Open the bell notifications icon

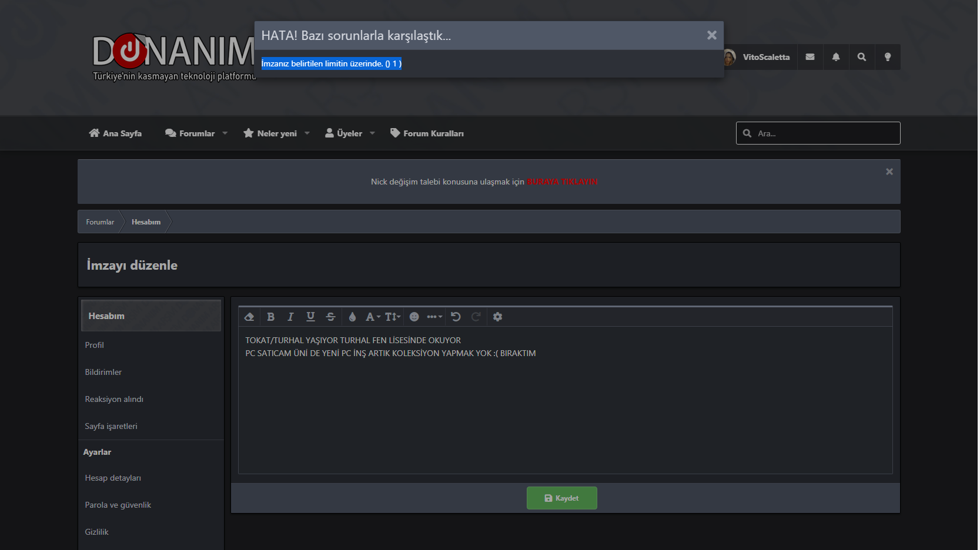coord(836,57)
